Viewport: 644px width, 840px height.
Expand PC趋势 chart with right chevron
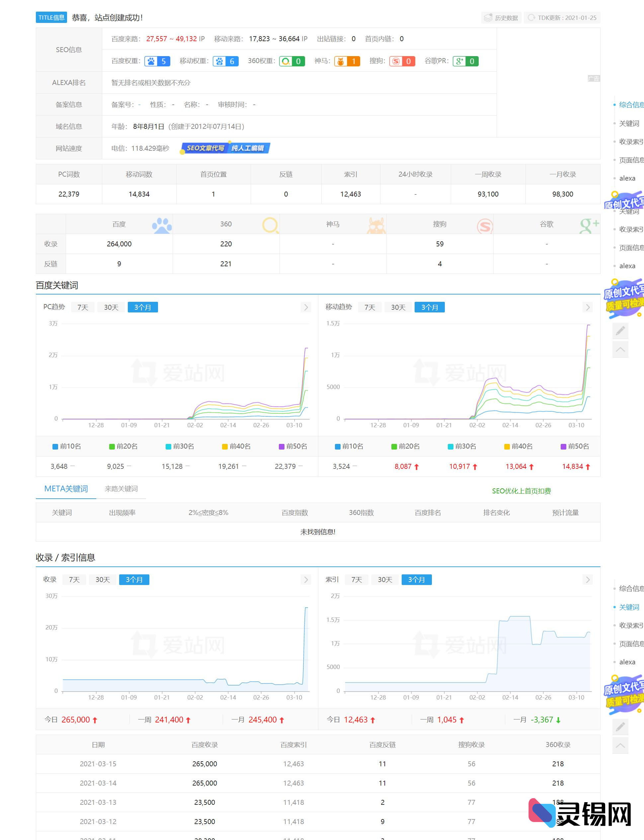point(306,307)
